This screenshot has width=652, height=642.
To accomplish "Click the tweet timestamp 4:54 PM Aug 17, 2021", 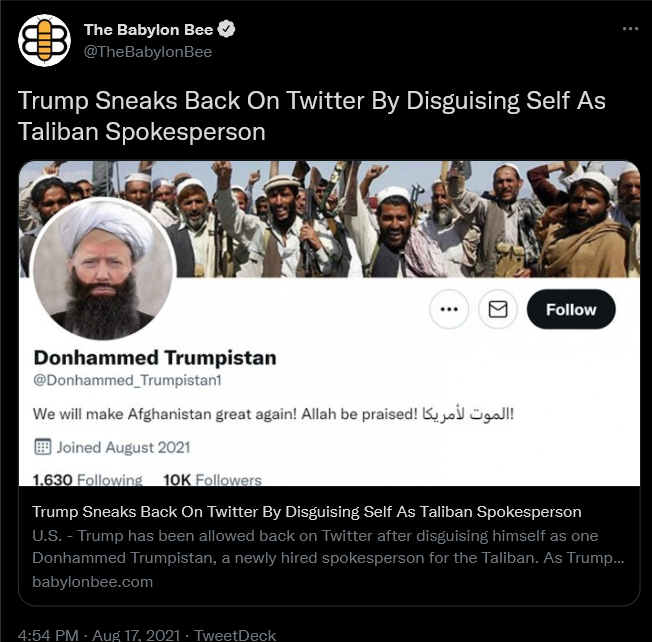I will (x=99, y=635).
